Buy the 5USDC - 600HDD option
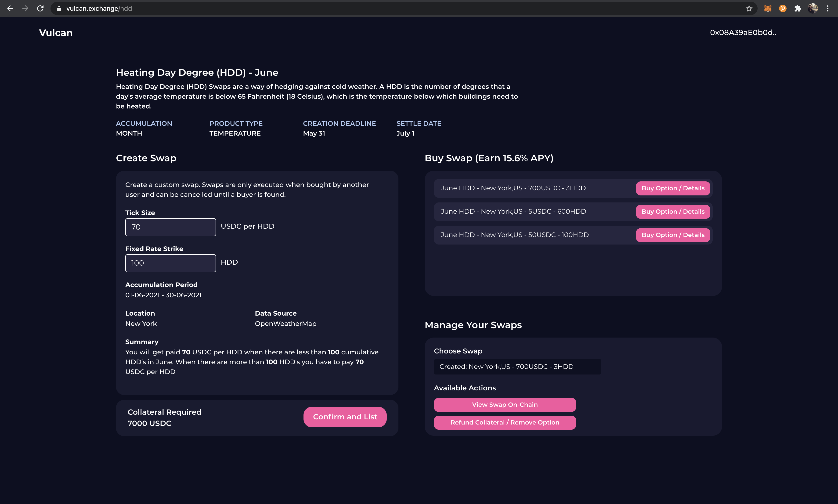Screen dimensions: 838x504 (672, 212)
